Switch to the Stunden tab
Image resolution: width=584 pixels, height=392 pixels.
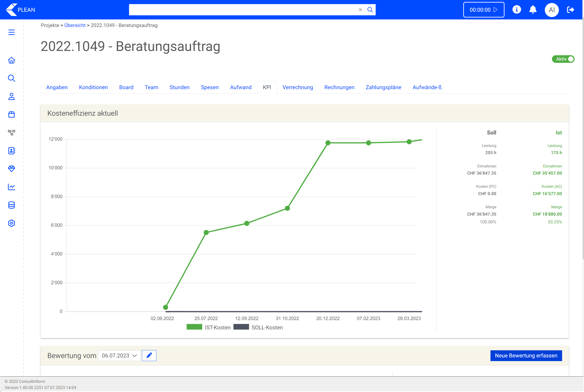click(179, 87)
